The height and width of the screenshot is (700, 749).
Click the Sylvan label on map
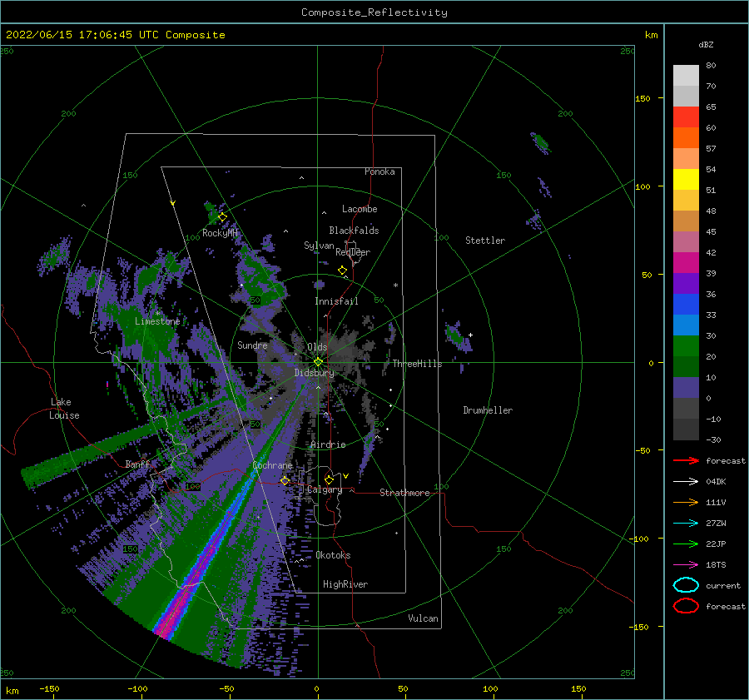[x=319, y=246]
